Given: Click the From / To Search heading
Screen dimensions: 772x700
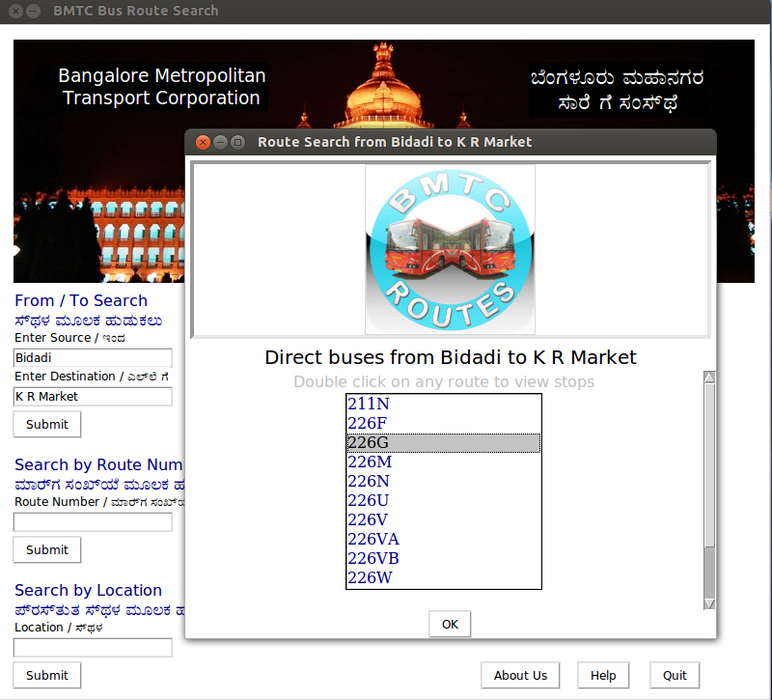Looking at the screenshot, I should (x=81, y=300).
